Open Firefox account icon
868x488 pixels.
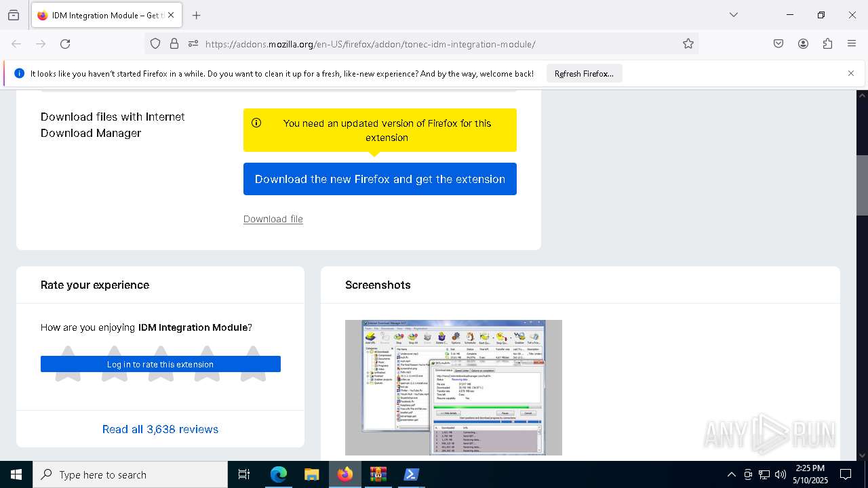[803, 44]
